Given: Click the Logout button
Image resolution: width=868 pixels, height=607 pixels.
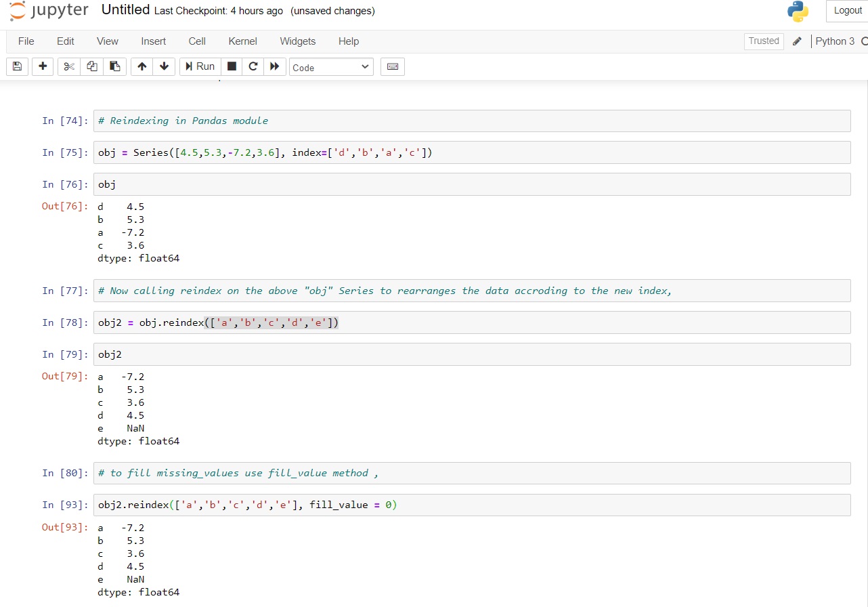Looking at the screenshot, I should coord(847,10).
